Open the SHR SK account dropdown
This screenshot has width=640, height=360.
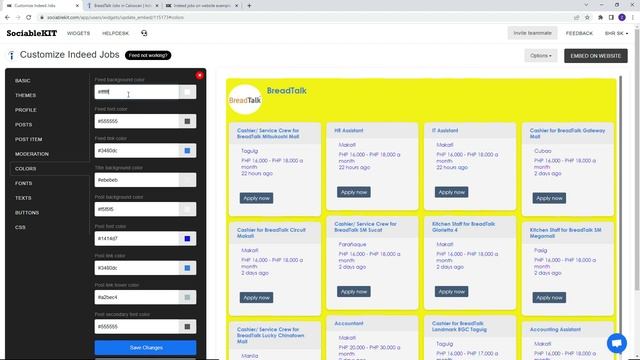click(616, 33)
